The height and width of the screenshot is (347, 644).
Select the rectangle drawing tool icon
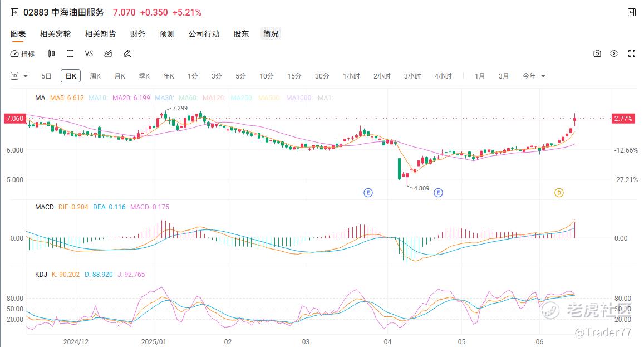[x=70, y=54]
